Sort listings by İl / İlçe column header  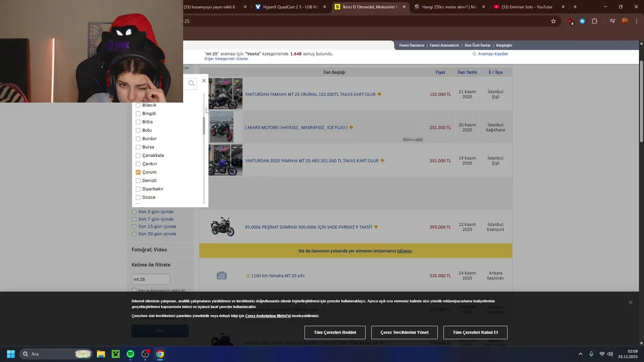click(x=496, y=72)
